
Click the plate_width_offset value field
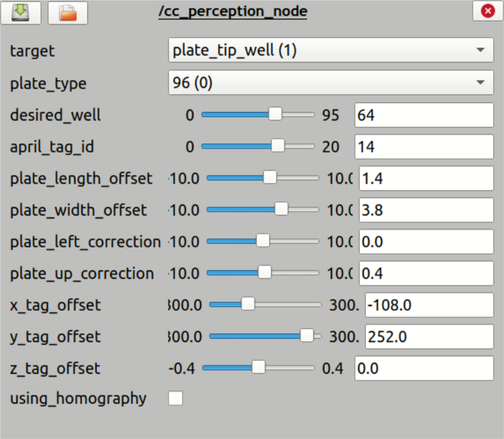(x=427, y=210)
